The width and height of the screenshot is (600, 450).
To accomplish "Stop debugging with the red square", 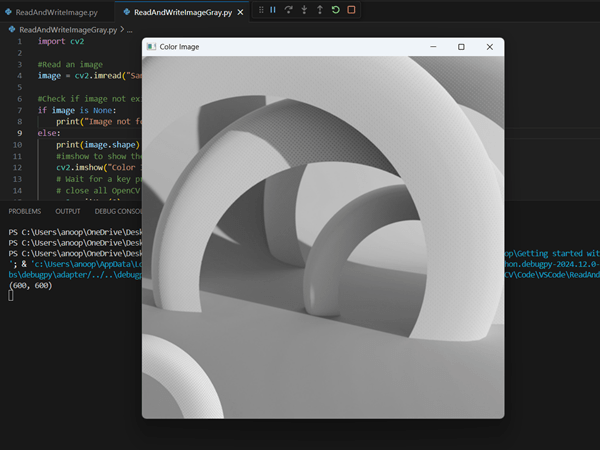I will (x=351, y=10).
